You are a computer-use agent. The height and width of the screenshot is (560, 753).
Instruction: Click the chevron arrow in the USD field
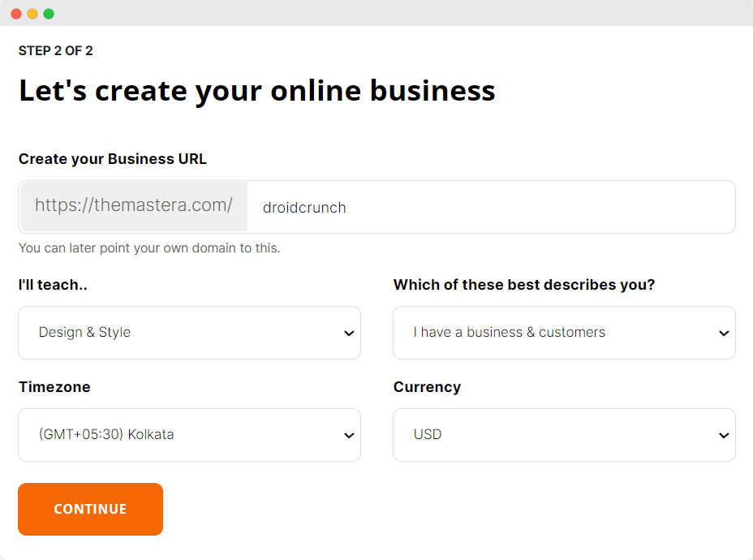point(724,435)
